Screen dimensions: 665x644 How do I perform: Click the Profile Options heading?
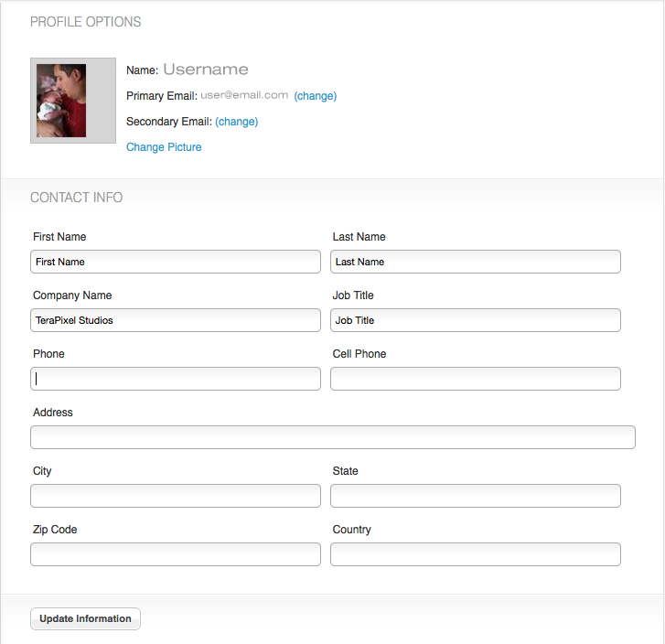click(86, 22)
